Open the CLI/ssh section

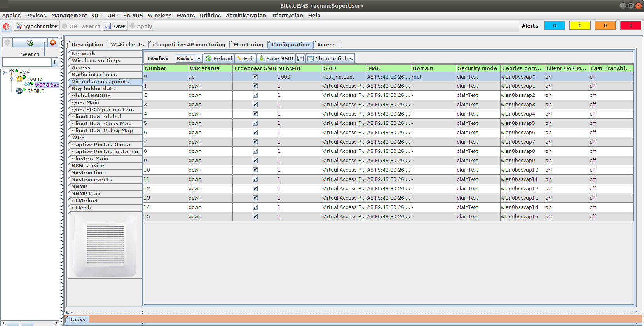[105, 208]
